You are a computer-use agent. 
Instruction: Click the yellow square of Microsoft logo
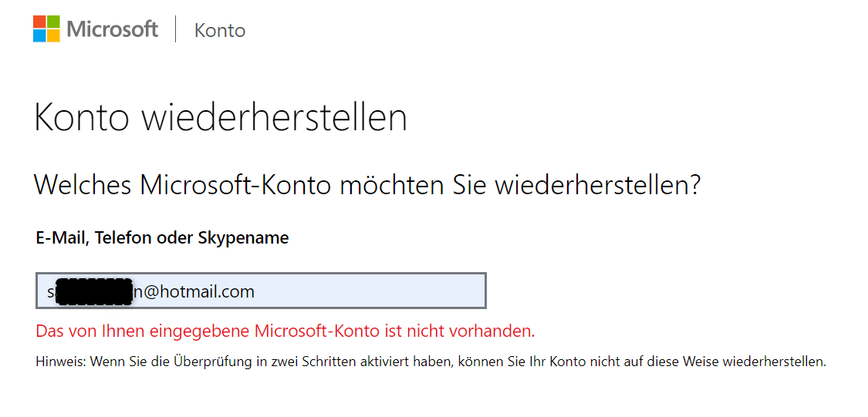click(x=54, y=36)
